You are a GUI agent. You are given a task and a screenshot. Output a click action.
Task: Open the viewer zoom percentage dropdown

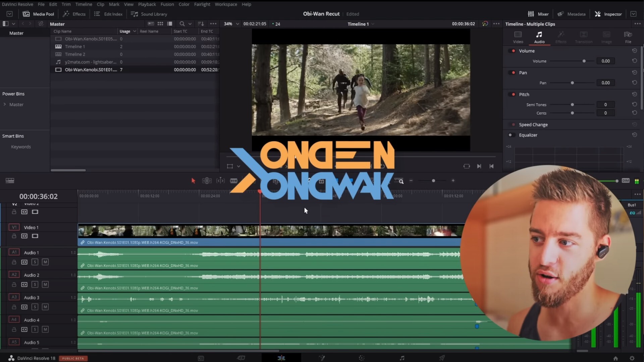(x=237, y=24)
